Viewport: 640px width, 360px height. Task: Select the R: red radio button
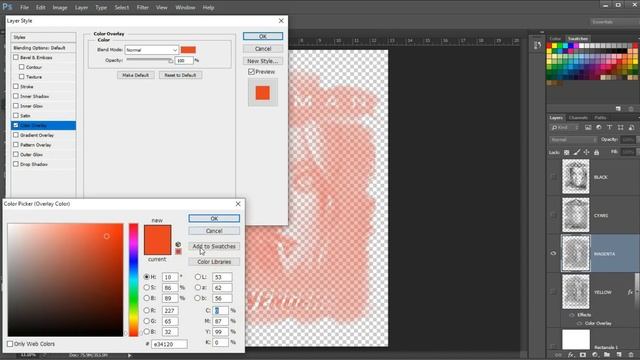coord(147,311)
